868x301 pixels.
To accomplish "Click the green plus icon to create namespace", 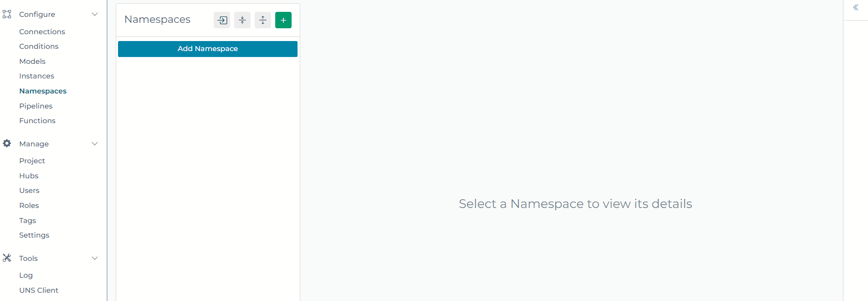I will click(x=283, y=20).
